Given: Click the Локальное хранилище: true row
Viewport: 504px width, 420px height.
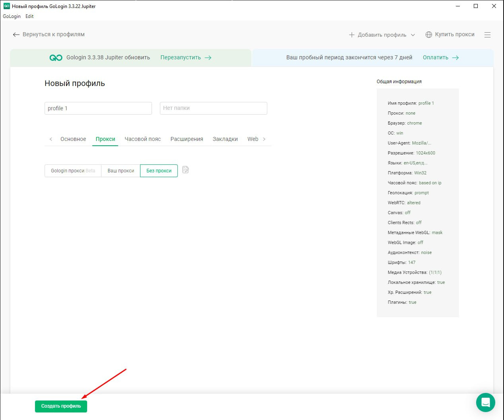Looking at the screenshot, I should (416, 282).
